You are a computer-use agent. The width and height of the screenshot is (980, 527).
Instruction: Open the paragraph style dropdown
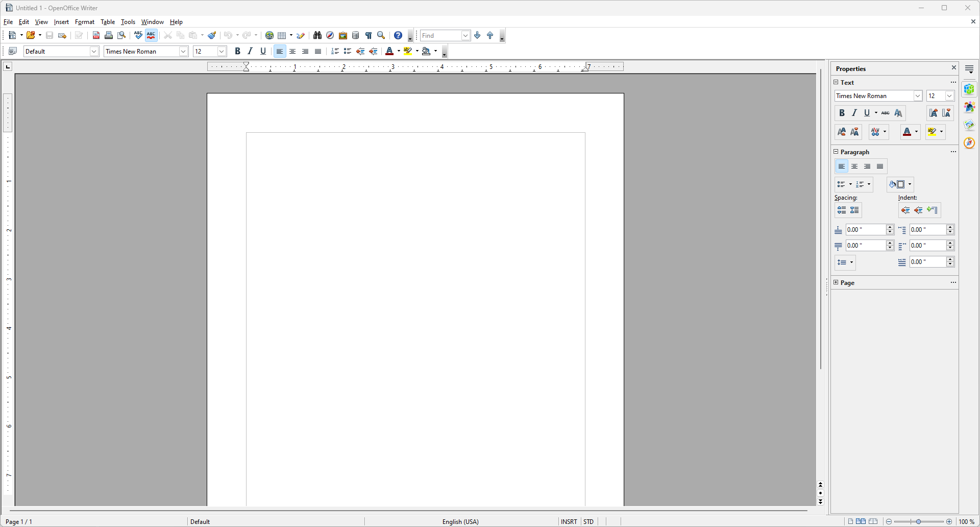pos(94,51)
